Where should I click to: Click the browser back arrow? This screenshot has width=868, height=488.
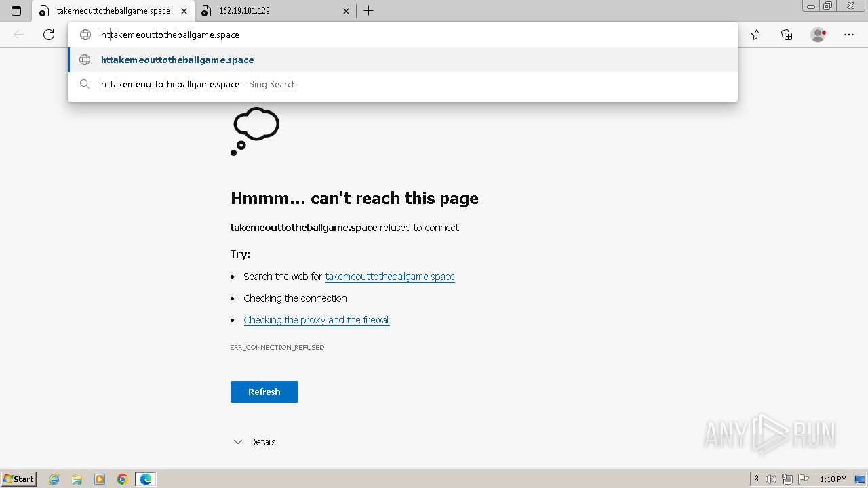click(x=19, y=35)
